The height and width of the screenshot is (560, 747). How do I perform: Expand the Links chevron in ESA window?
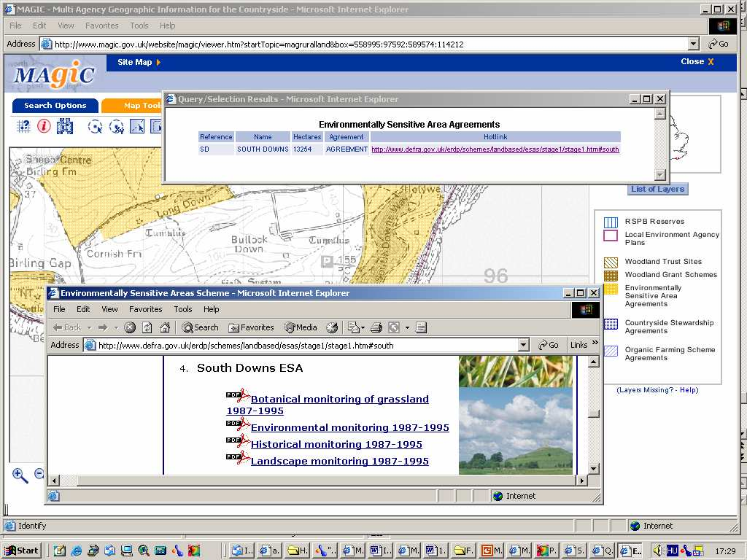(595, 343)
